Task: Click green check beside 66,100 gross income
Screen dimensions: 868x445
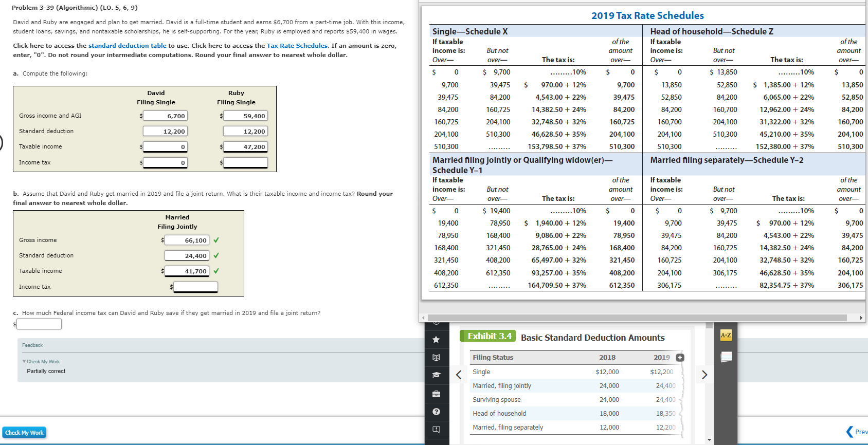Action: pos(216,240)
